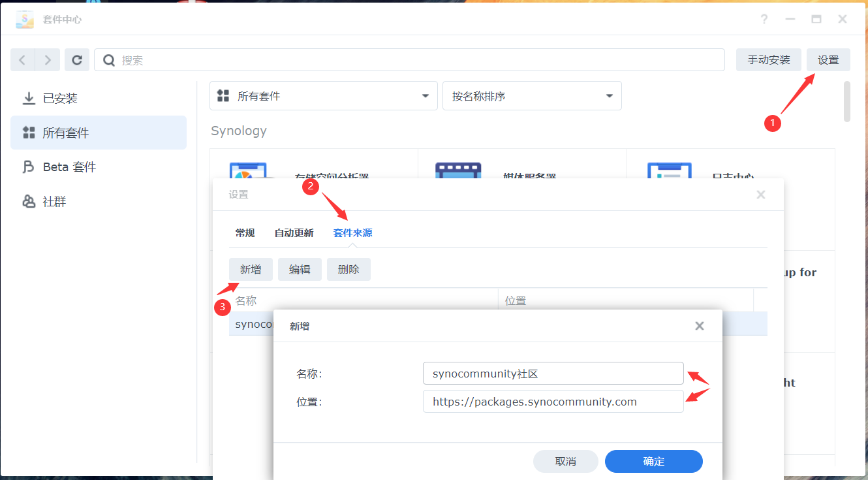This screenshot has width=868, height=480.
Task: Select Beta 套件 in the sidebar
Action: click(69, 167)
